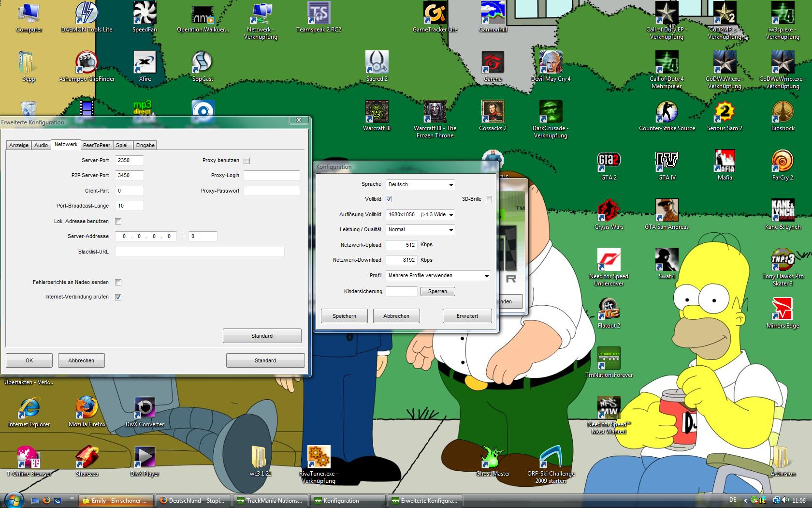Switch to TrackMania Nations taskbar item
Image resolution: width=812 pixels, height=508 pixels.
pyautogui.click(x=271, y=501)
